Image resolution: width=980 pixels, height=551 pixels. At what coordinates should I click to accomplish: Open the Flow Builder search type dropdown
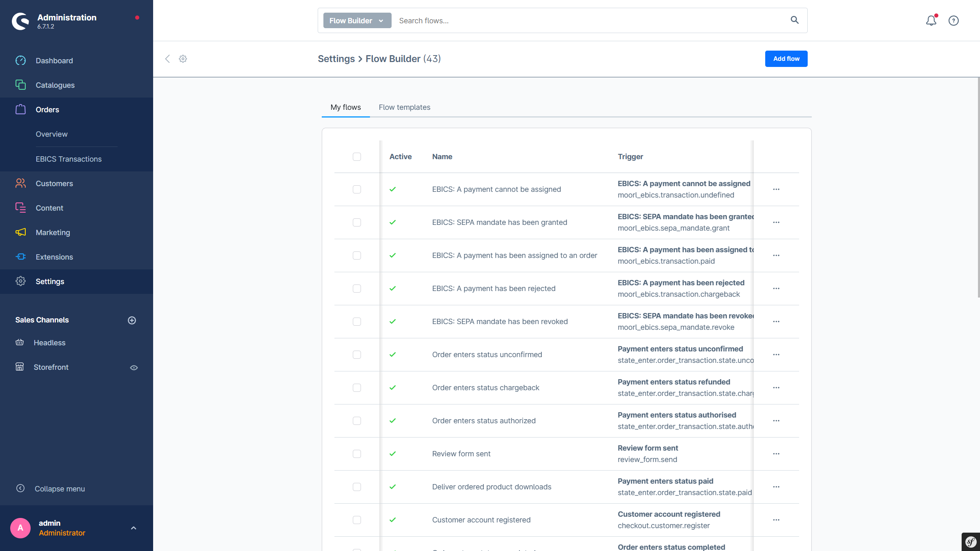357,20
